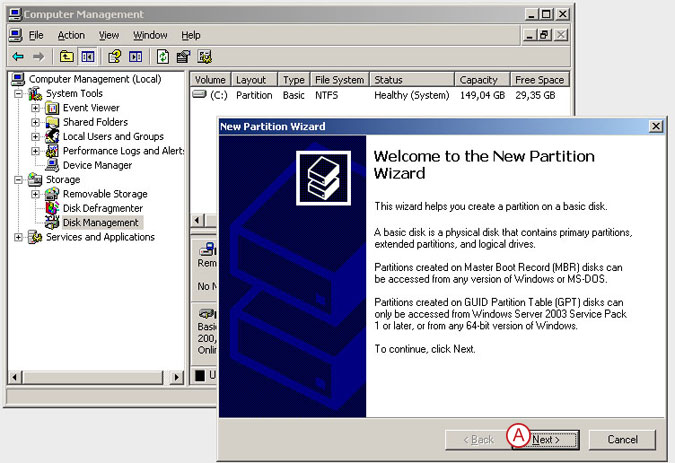
Task: Click the Forward arrow toolbar icon
Action: click(x=38, y=56)
